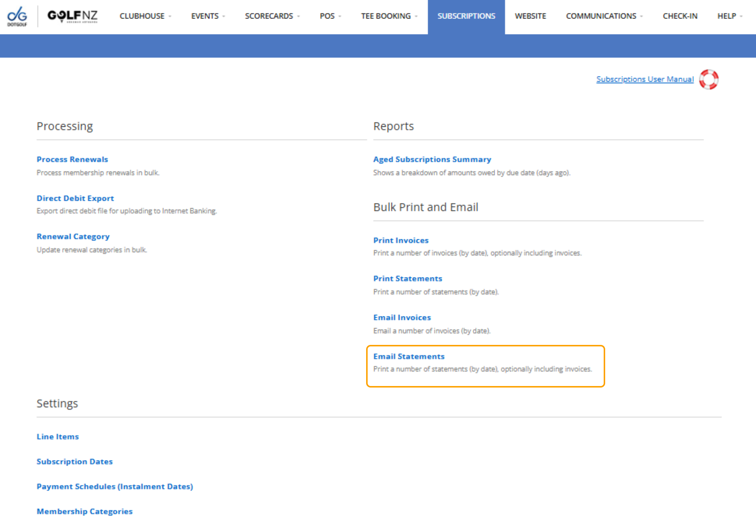Click Direct Debit Export link
The height and width of the screenshot is (532, 756).
point(75,198)
